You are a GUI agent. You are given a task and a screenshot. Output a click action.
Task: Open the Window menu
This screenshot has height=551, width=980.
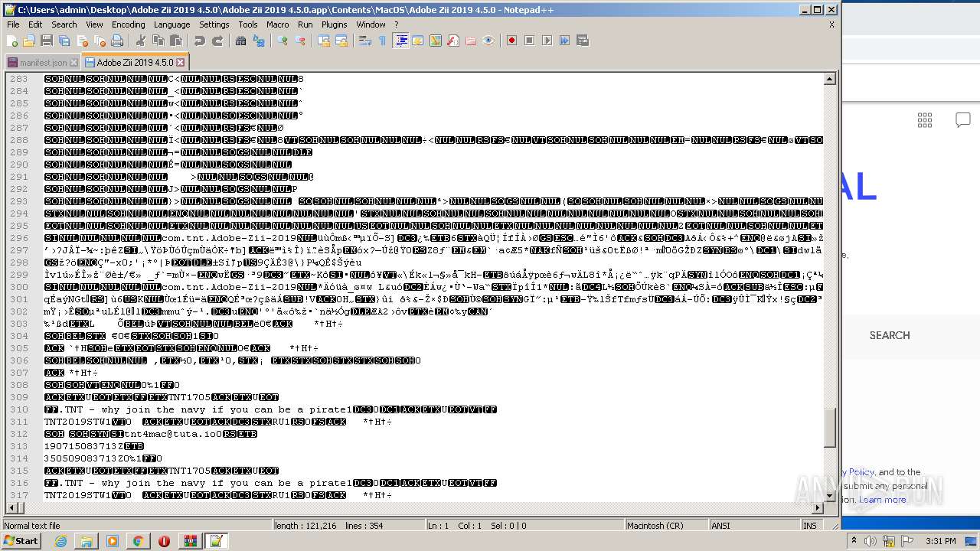tap(371, 24)
